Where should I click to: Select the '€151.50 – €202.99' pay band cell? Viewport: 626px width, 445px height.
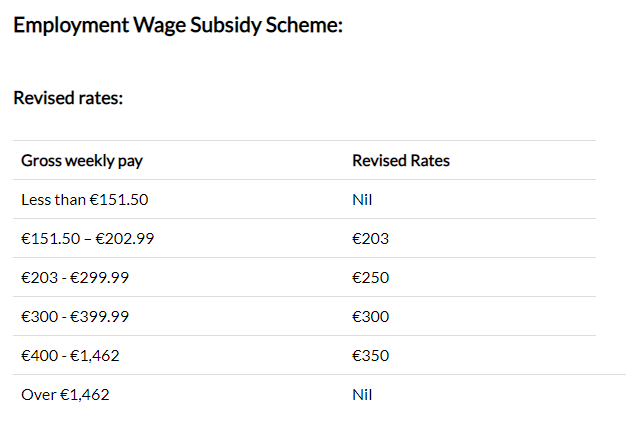88,239
